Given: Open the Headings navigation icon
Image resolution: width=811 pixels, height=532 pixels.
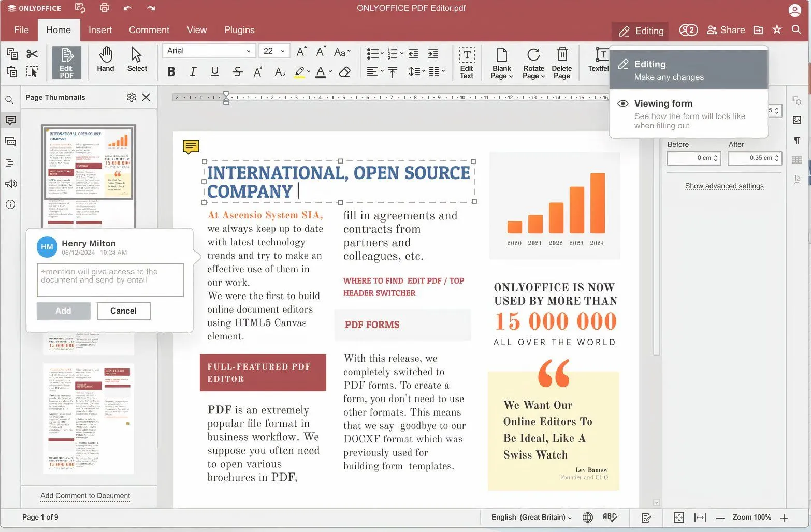Looking at the screenshot, I should point(10,163).
